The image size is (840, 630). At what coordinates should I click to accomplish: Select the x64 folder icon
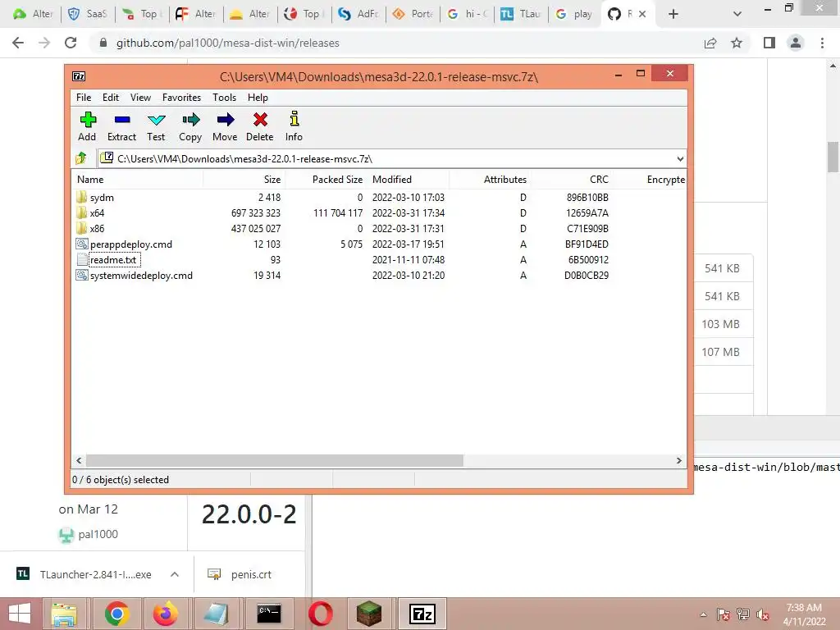[x=81, y=212]
